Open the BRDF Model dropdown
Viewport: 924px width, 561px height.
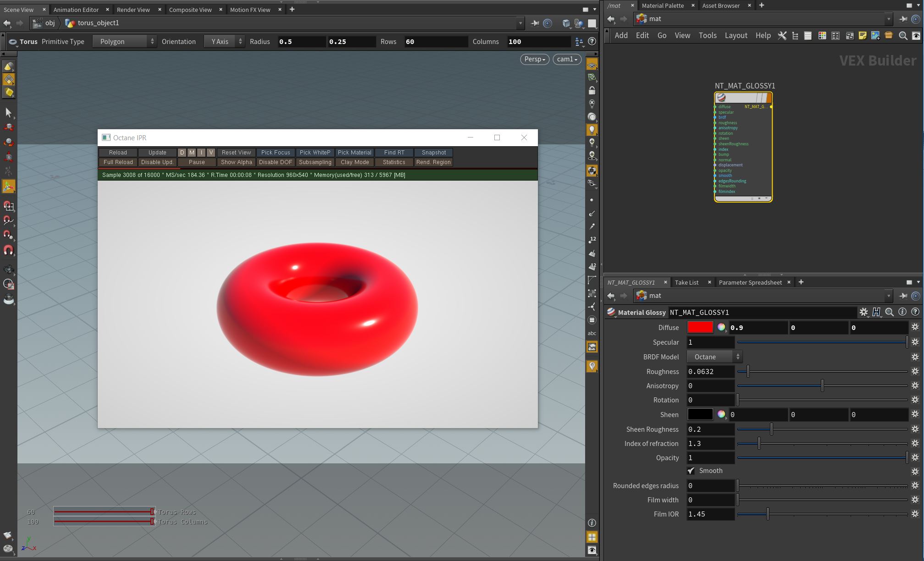(714, 357)
